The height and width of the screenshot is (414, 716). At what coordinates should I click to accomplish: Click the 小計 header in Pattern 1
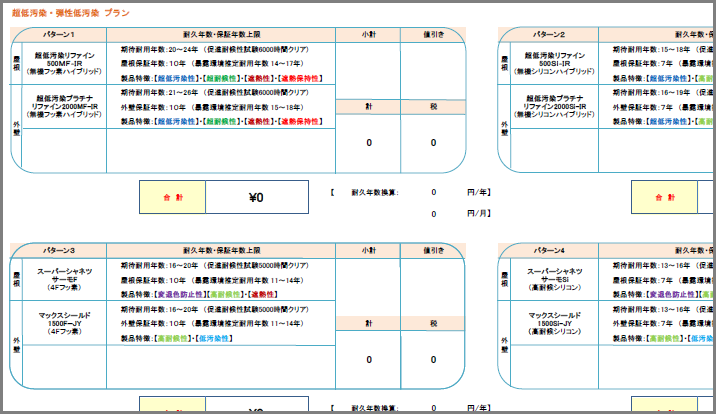tap(368, 34)
